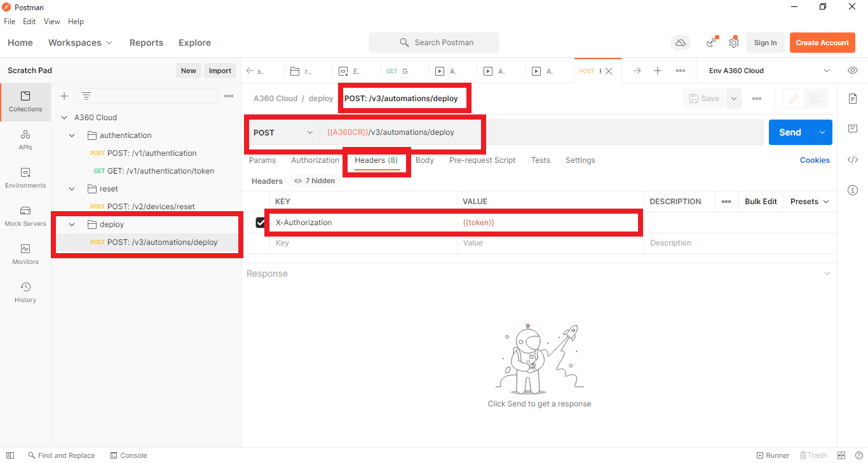The height and width of the screenshot is (463, 868).
Task: Click Bulk Edit in headers table
Action: [761, 202]
